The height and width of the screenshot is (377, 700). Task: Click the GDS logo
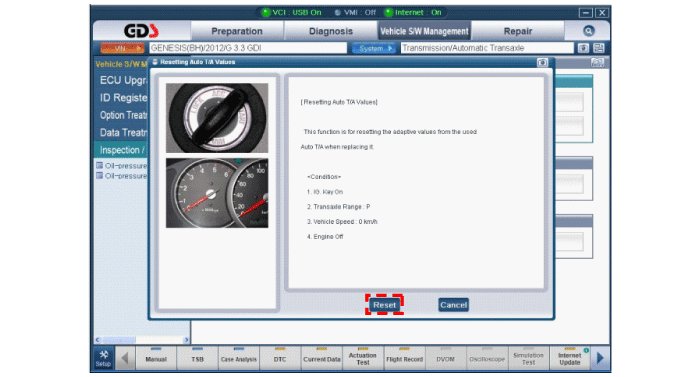(x=141, y=31)
